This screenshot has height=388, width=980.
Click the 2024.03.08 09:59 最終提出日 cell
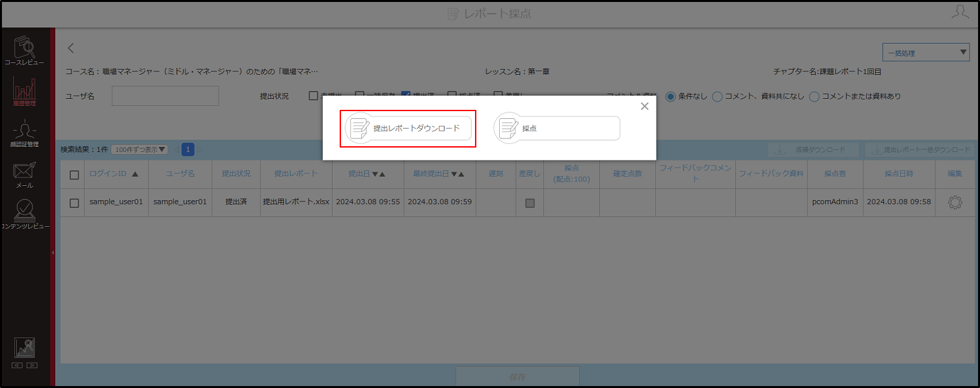(x=440, y=202)
